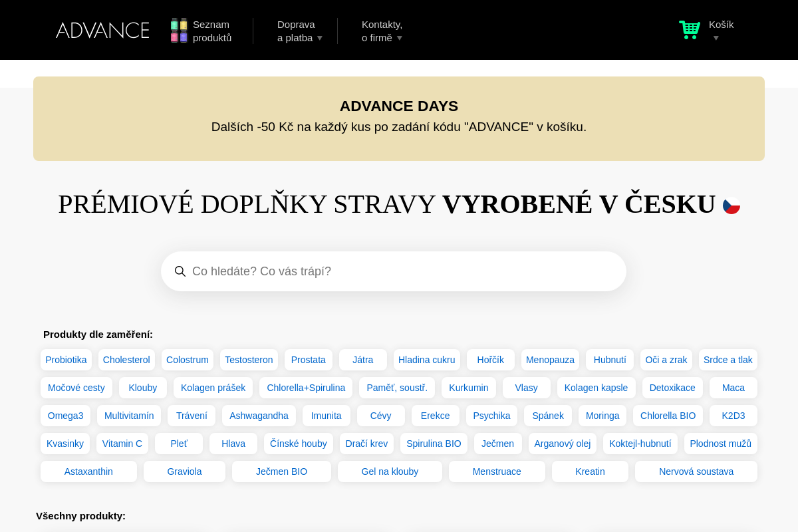
Task: Filter by Erekce
Action: tap(436, 416)
